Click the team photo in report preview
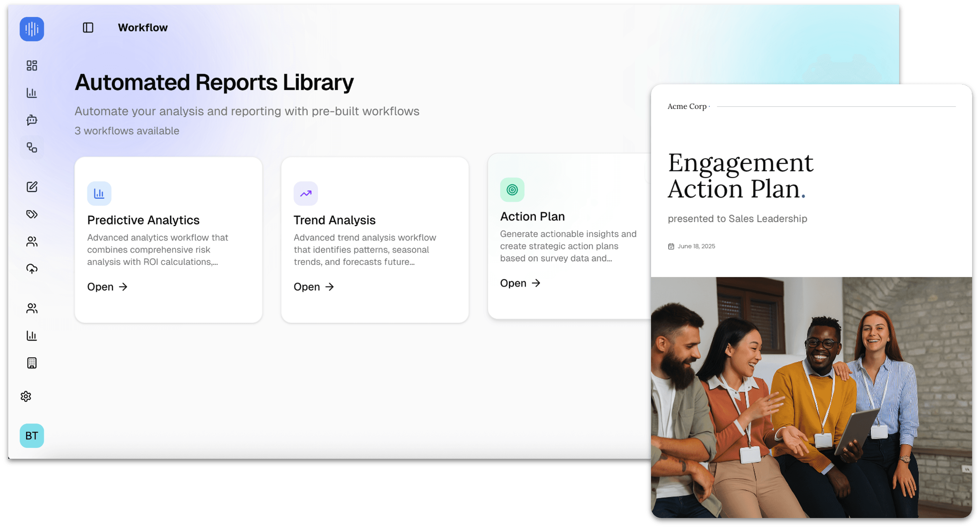Screen dimensions: 980x529 811,397
